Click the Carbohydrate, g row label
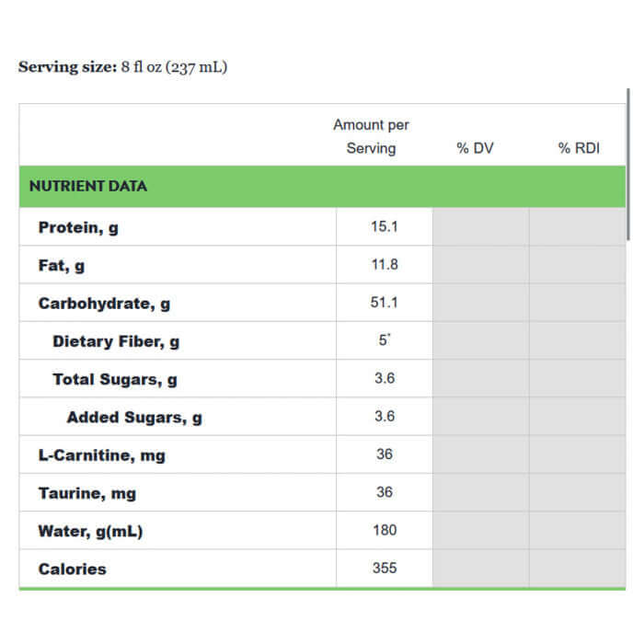 104,304
